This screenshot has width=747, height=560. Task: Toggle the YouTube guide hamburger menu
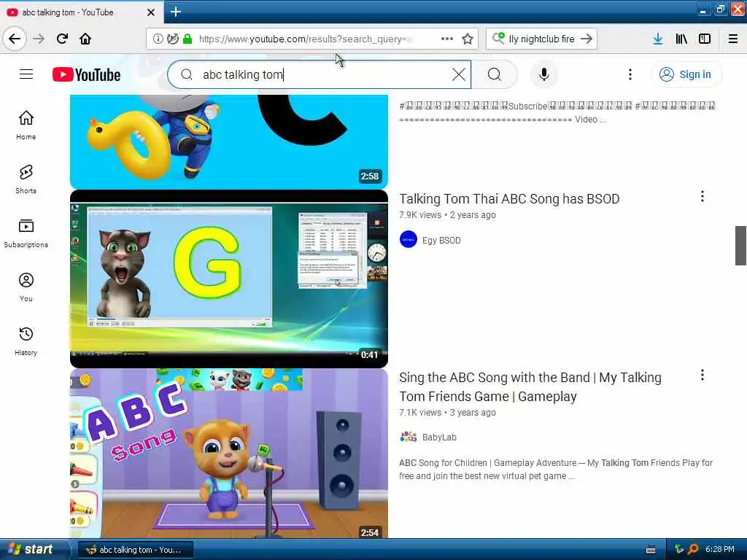click(x=26, y=74)
